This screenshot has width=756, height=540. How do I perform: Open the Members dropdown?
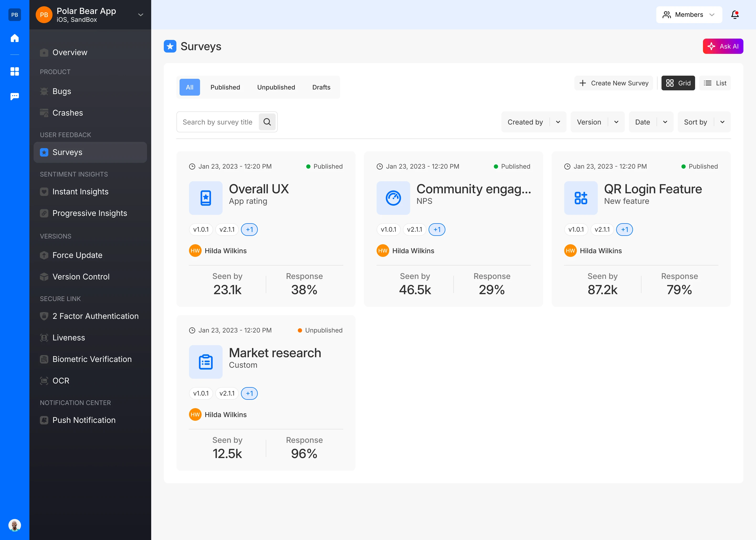689,15
